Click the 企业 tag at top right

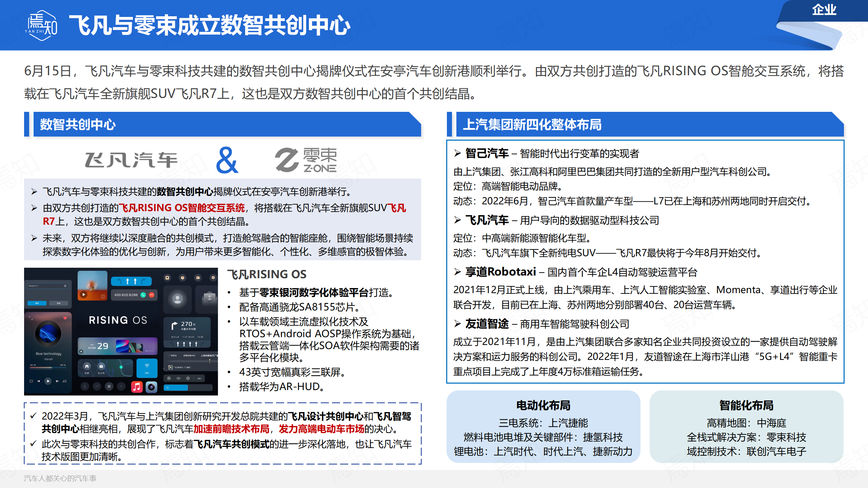click(x=824, y=9)
